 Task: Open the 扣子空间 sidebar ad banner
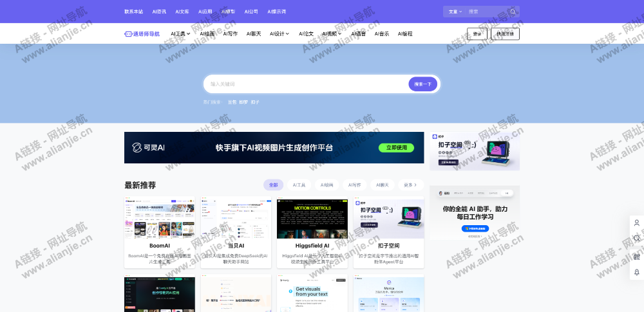[x=475, y=151]
